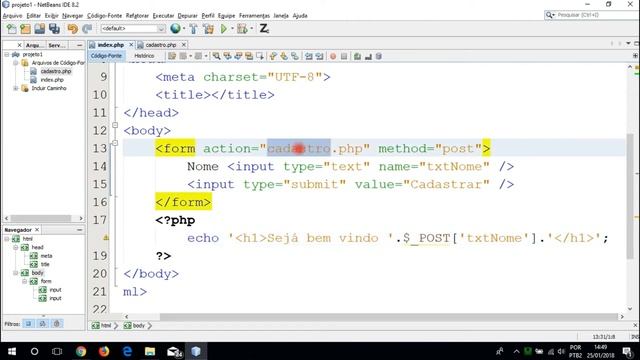Viewport: 640px width, 360px height.
Task: Click the html breadcrumb below editor
Action: point(102,326)
